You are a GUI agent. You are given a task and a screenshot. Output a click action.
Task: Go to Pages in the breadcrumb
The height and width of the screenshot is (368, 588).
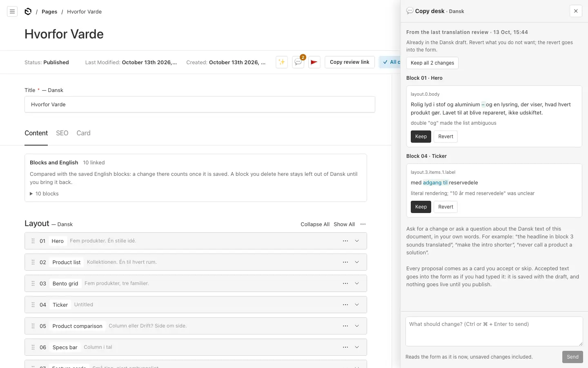[49, 11]
